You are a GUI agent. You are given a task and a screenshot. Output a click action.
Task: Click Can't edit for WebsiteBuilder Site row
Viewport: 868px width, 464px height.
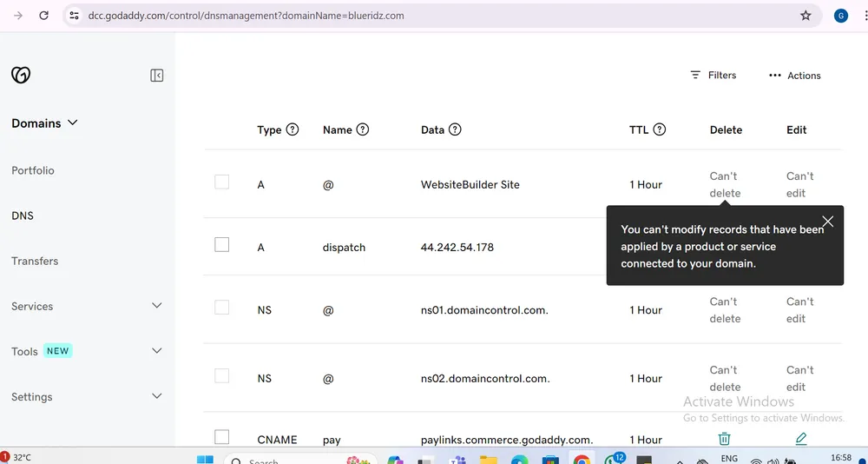pos(800,184)
